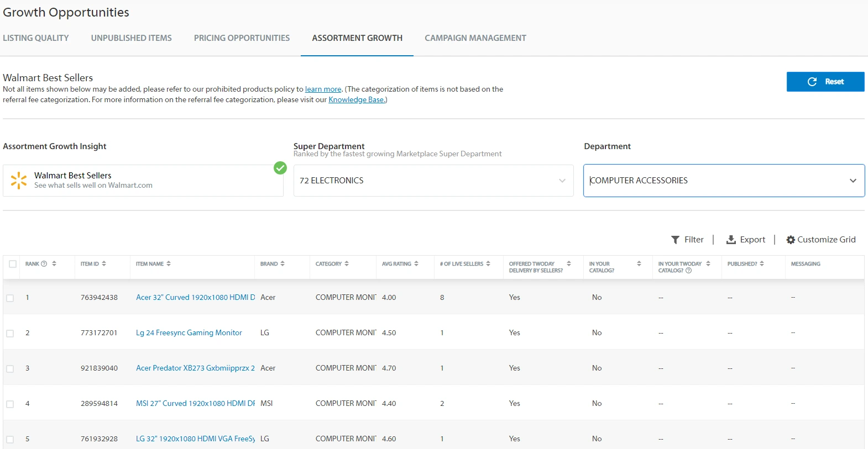The image size is (868, 449).
Task: Click the Rank column help icon
Action: 44,264
